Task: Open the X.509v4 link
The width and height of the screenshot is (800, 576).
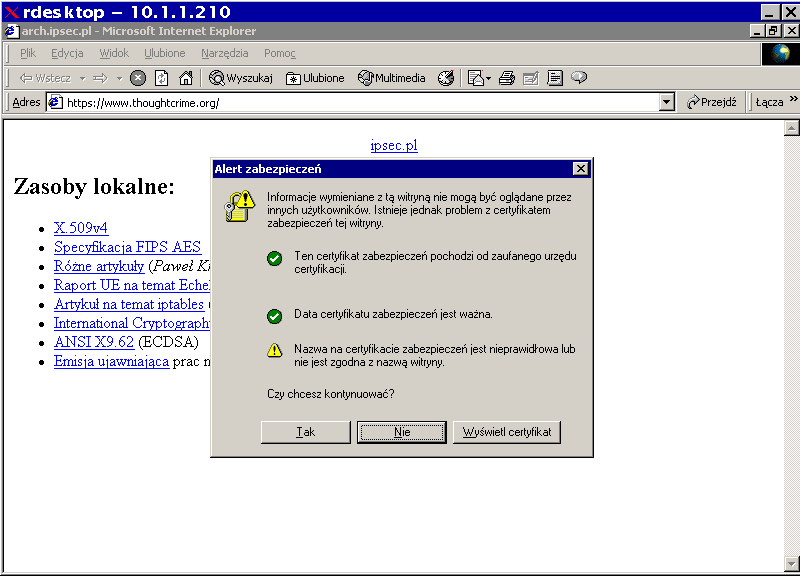Action: click(81, 228)
